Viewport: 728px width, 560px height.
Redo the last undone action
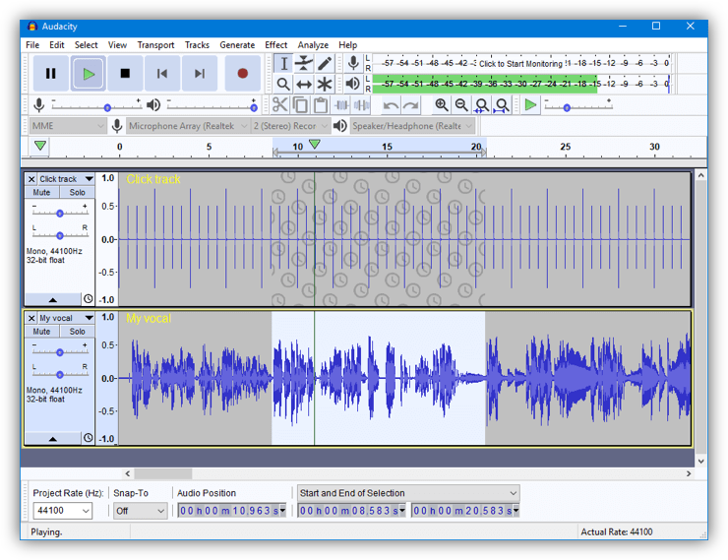[x=411, y=105]
